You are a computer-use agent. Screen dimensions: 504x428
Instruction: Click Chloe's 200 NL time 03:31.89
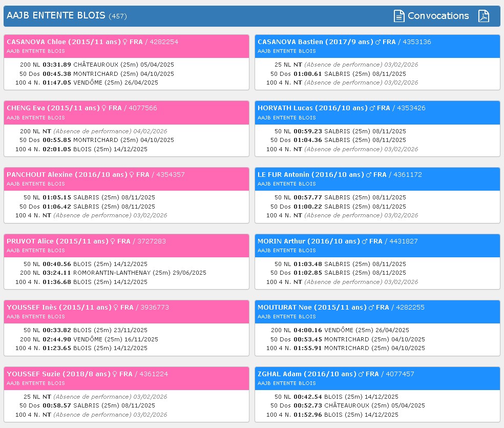pos(57,65)
